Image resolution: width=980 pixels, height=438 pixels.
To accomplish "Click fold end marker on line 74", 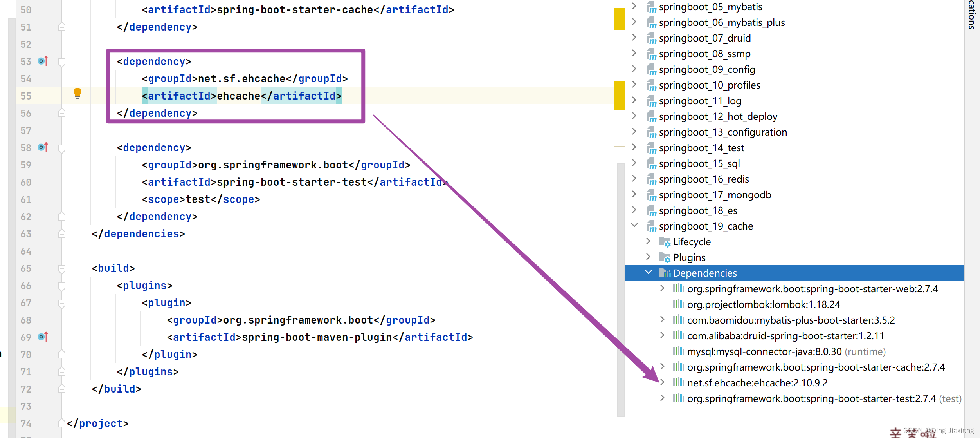I will pos(62,423).
